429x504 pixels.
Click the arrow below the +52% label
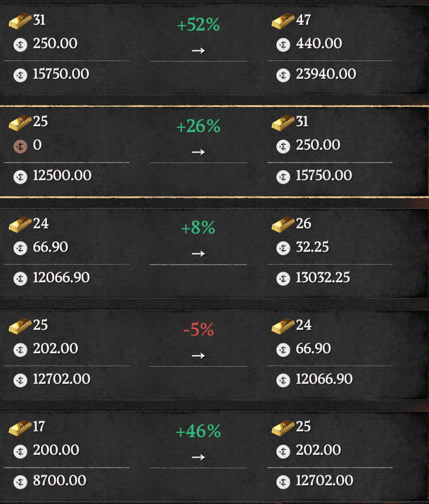[x=198, y=50]
